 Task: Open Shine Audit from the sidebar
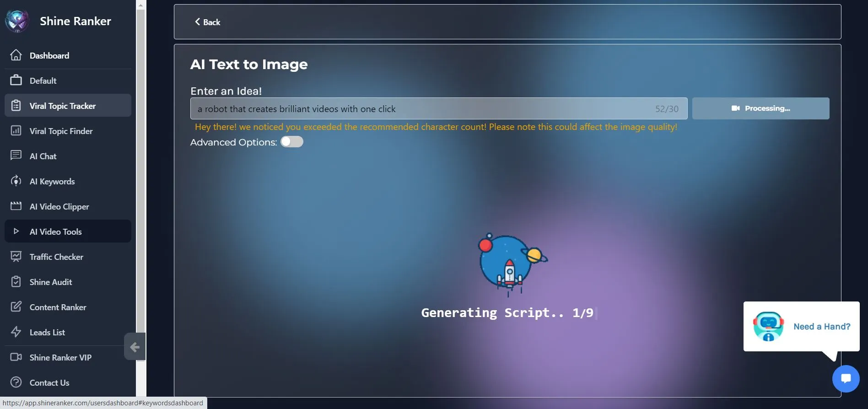68,282
